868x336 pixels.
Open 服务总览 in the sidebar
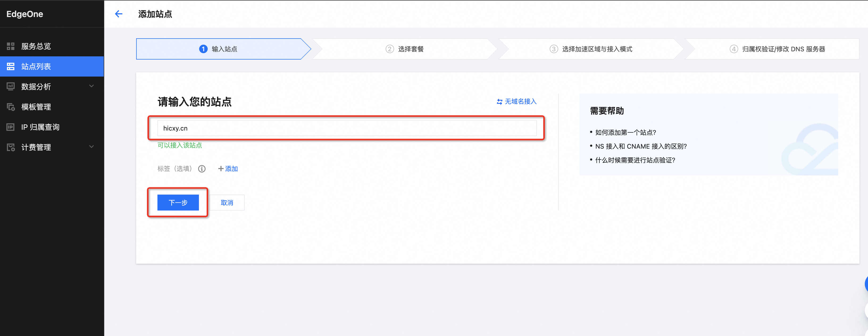point(52,46)
